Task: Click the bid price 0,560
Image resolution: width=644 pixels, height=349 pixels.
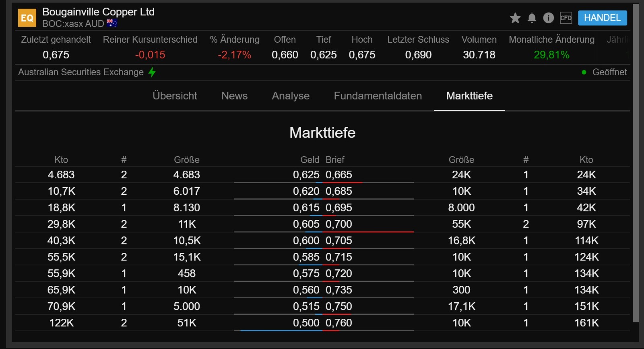Action: 306,290
